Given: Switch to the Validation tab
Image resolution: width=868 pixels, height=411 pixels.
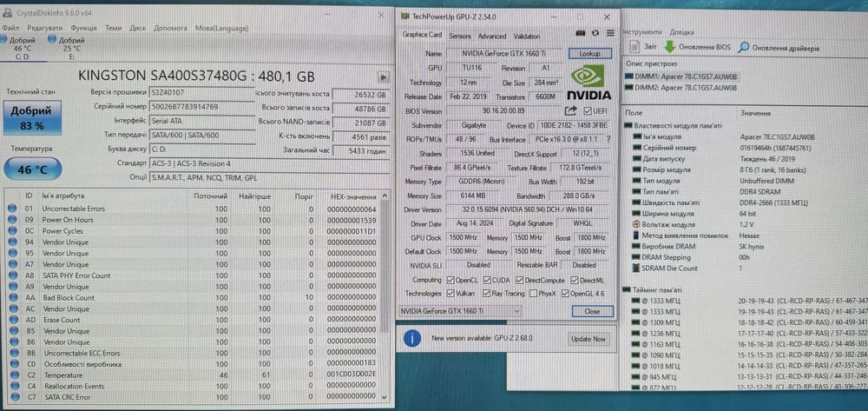Looking at the screenshot, I should 527,36.
